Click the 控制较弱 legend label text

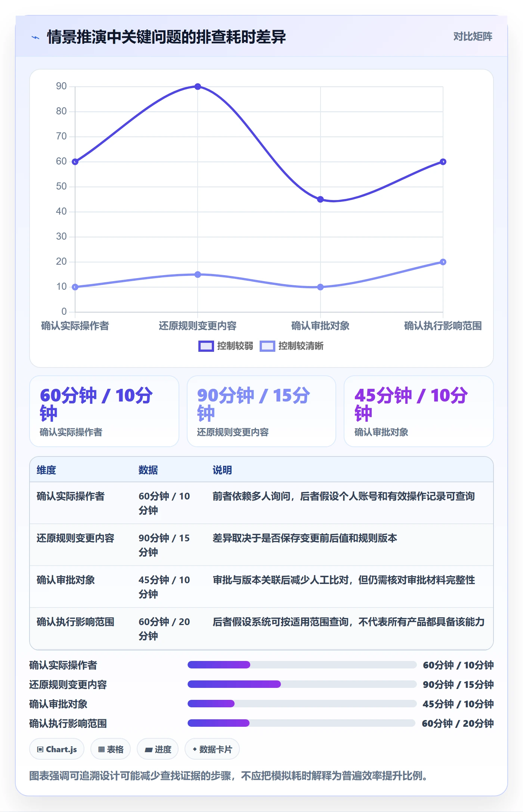(x=235, y=346)
